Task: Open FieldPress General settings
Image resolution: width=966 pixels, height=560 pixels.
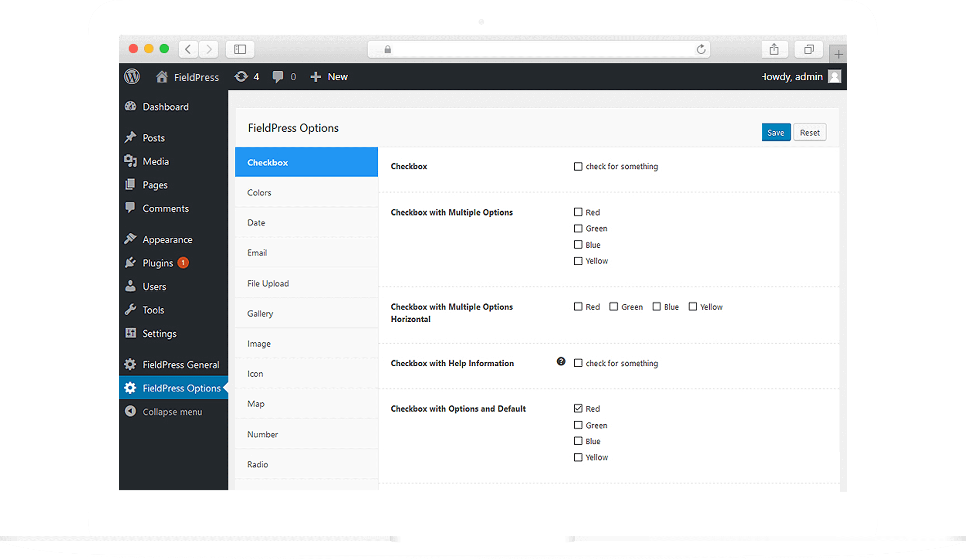Action: [x=174, y=364]
